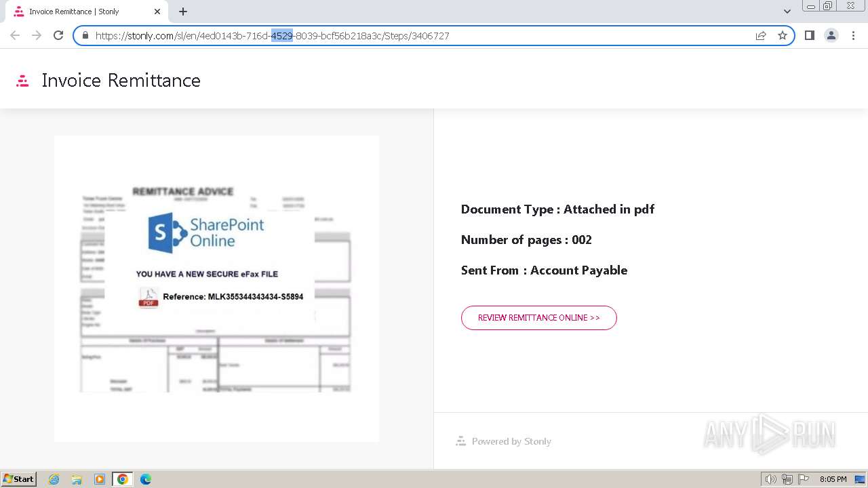868x488 pixels.
Task: Click the padlock site info icon
Action: tap(85, 35)
